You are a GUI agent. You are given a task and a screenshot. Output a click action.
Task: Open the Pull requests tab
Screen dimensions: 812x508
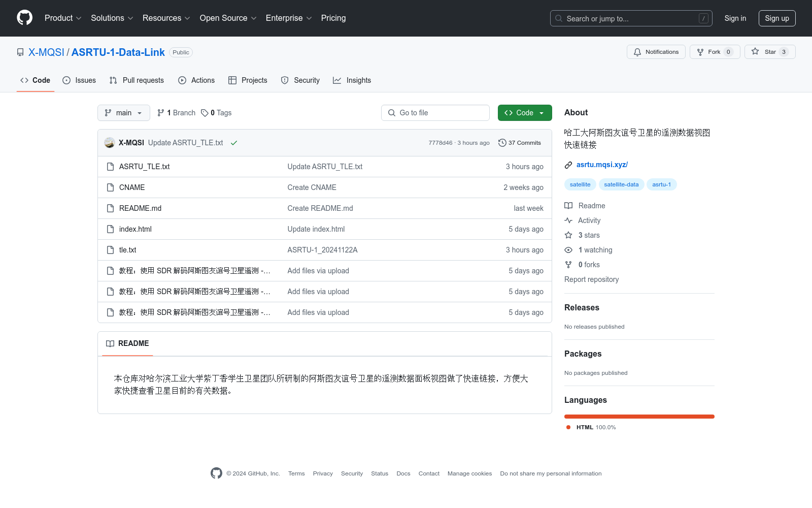click(x=137, y=80)
